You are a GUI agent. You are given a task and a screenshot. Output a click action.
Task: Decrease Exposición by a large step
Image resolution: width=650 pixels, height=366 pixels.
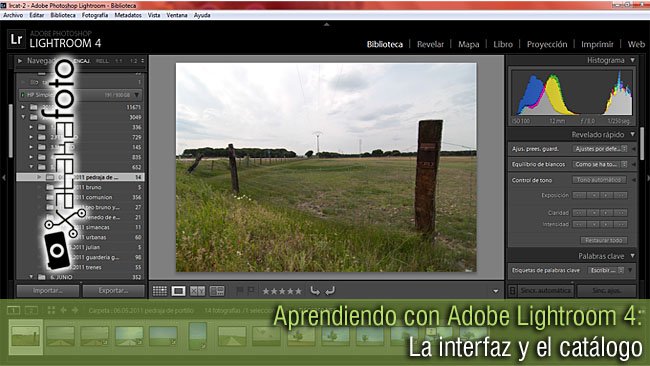(579, 195)
